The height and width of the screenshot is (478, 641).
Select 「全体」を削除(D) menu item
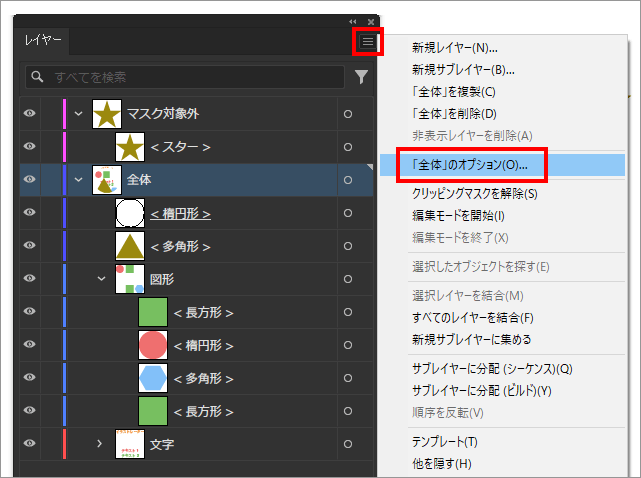(x=454, y=114)
